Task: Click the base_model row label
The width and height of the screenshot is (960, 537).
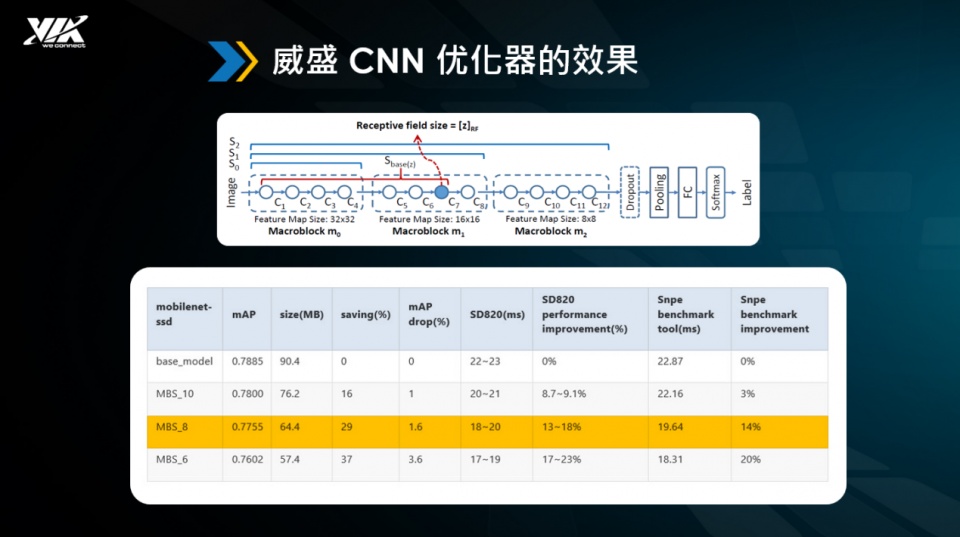Action: coord(184,361)
